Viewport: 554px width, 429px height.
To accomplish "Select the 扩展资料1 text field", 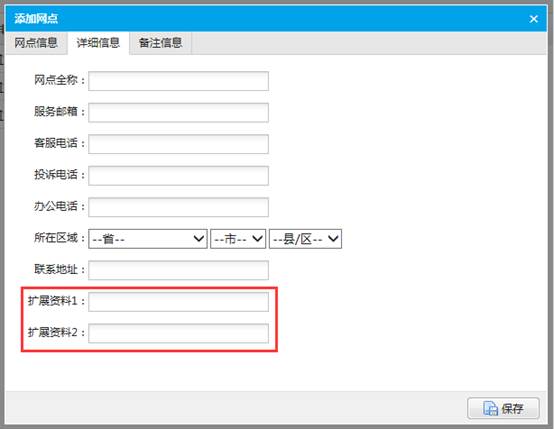I will coord(178,302).
